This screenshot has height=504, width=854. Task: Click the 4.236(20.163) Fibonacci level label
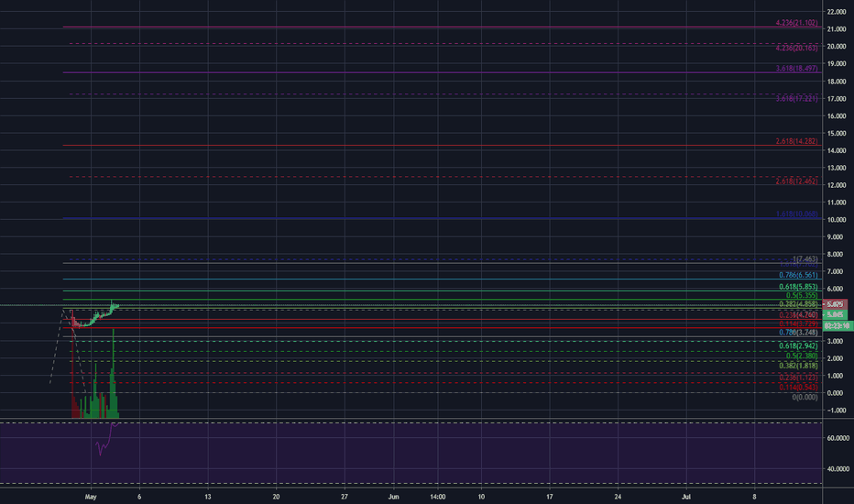[796, 48]
